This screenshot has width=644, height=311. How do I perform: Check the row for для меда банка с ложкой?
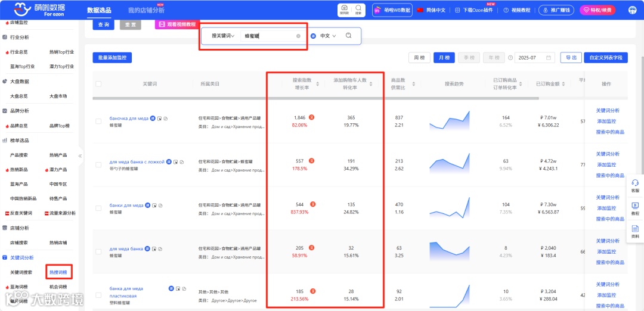(x=98, y=165)
